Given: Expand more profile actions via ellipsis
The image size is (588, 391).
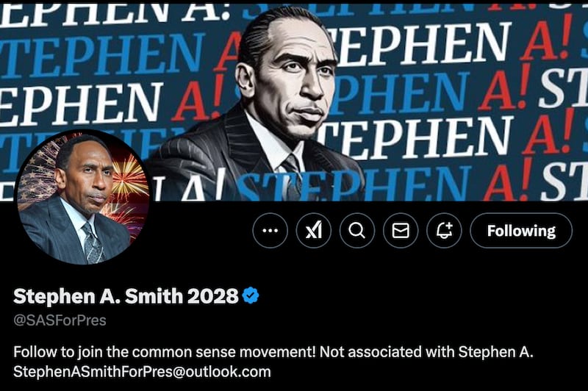Looking at the screenshot, I should click(270, 230).
